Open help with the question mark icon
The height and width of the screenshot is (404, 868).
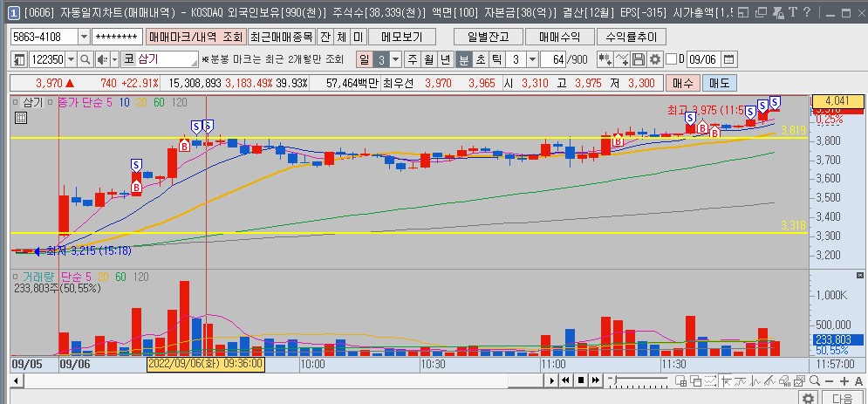807,12
